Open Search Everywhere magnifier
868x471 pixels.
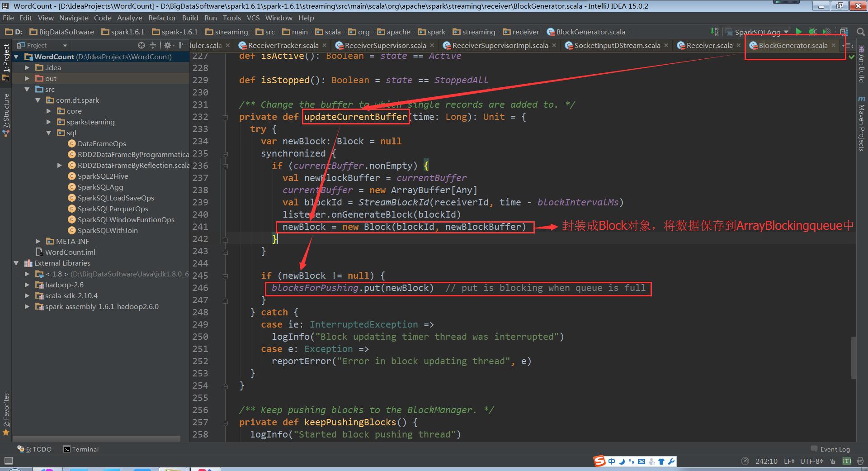coord(861,32)
